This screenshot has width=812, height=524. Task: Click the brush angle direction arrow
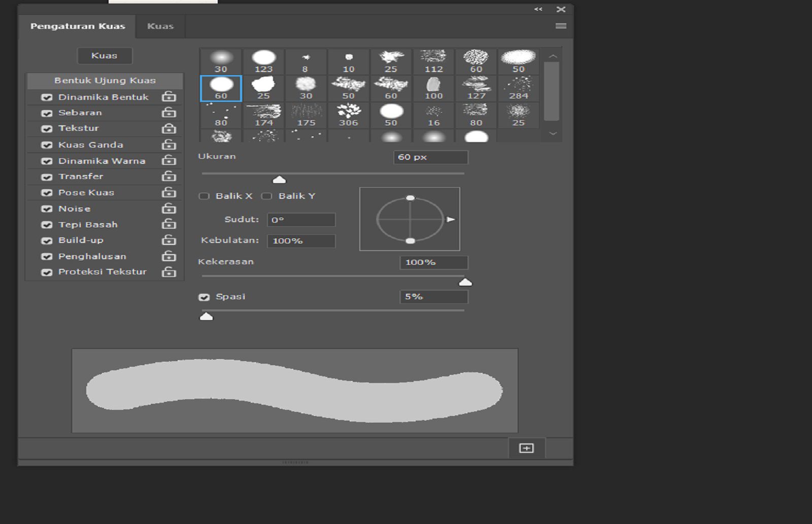450,220
